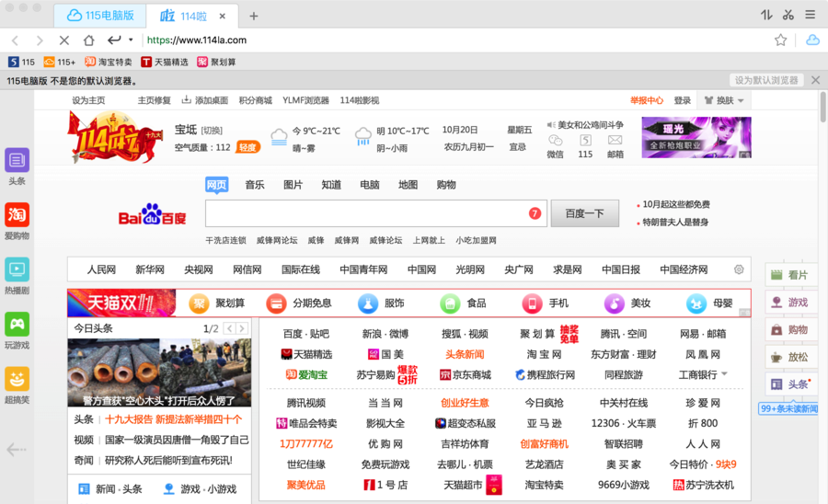
Task: Open the home page via house icon
Action: 88,40
